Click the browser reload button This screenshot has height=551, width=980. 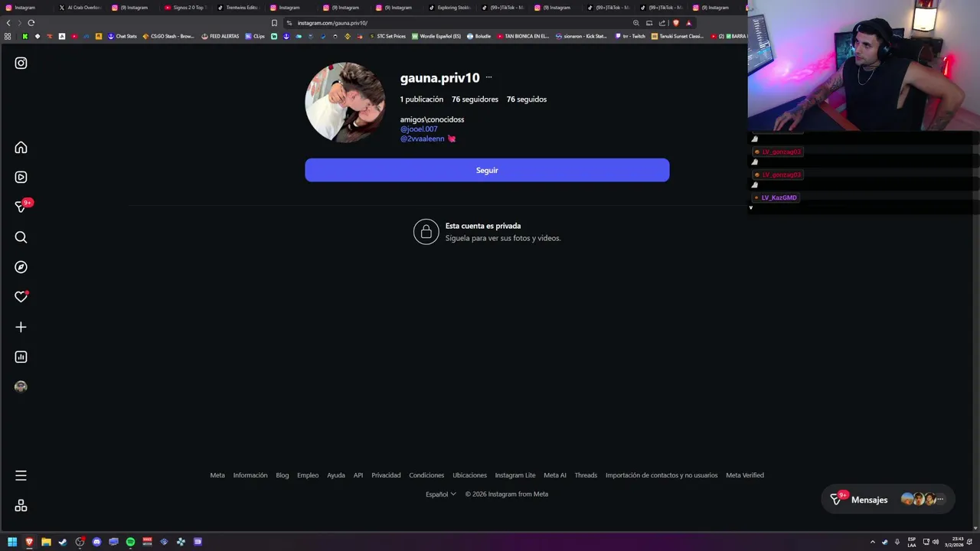point(31,23)
